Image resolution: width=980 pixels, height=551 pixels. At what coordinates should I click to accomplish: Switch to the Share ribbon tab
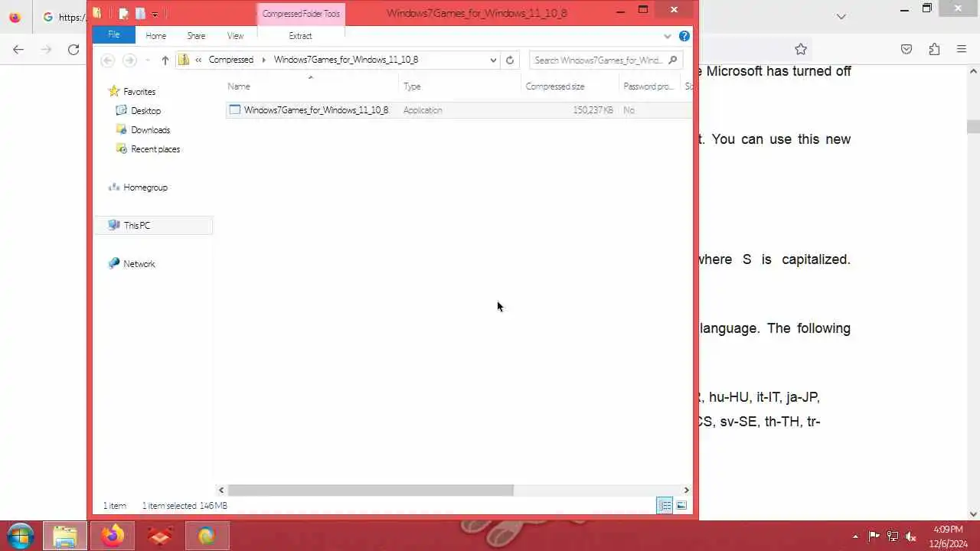click(196, 36)
